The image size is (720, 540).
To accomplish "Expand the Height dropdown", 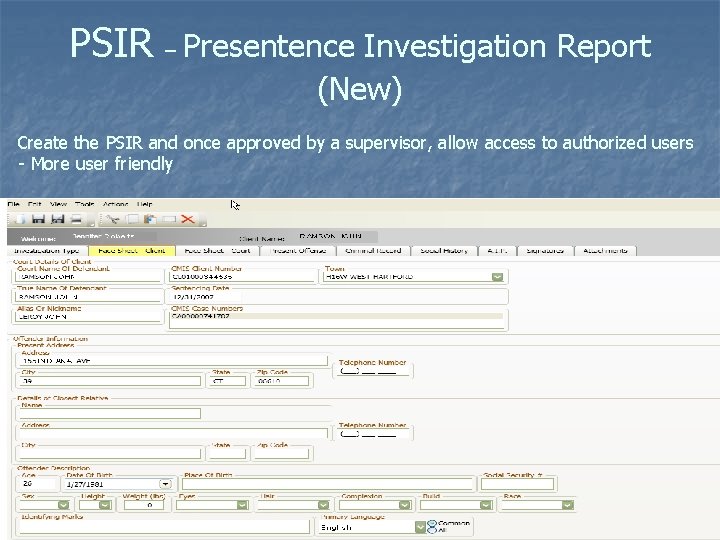I will pyautogui.click(x=105, y=505).
